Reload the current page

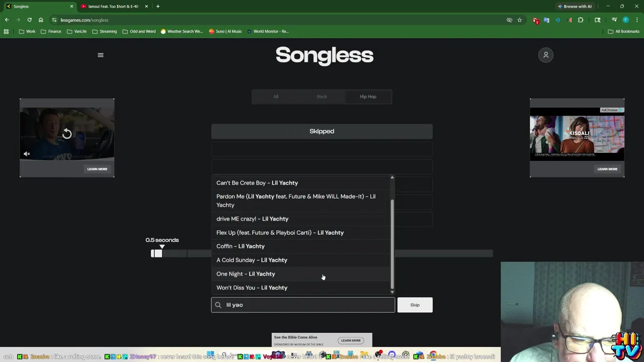[x=29, y=20]
